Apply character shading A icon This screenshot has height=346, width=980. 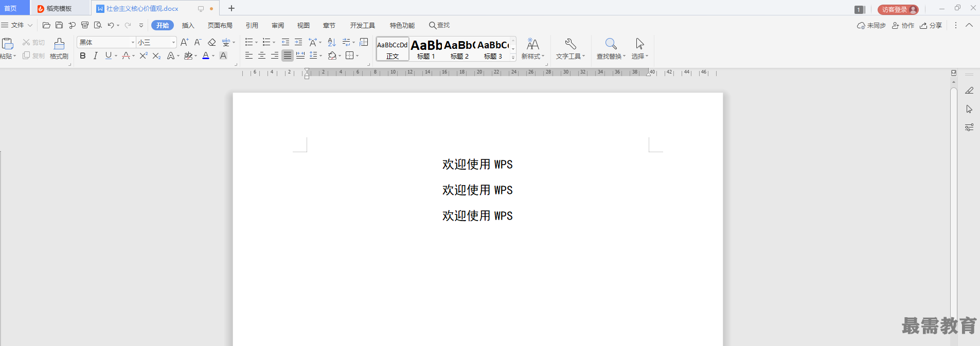pos(223,56)
